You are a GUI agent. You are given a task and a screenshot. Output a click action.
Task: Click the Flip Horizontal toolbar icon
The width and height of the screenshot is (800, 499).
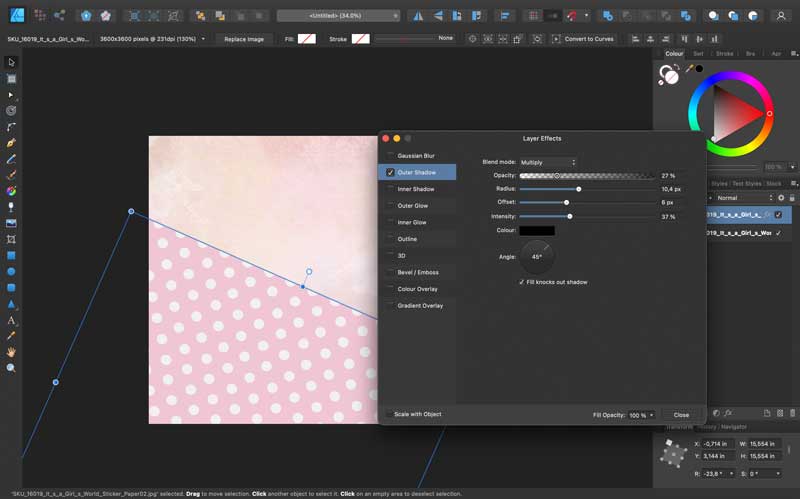418,16
